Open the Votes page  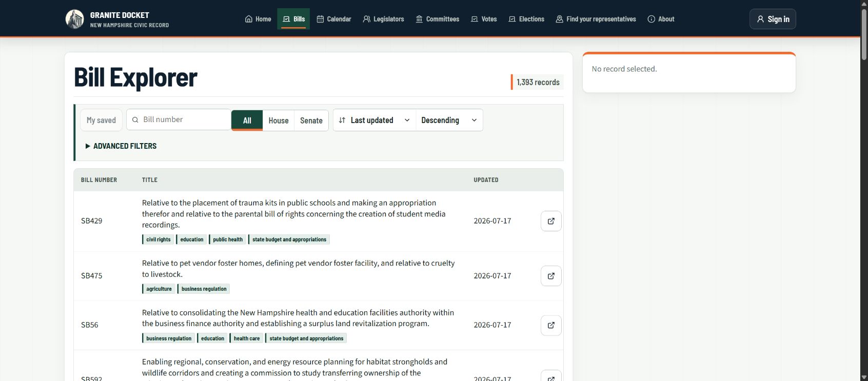(484, 19)
